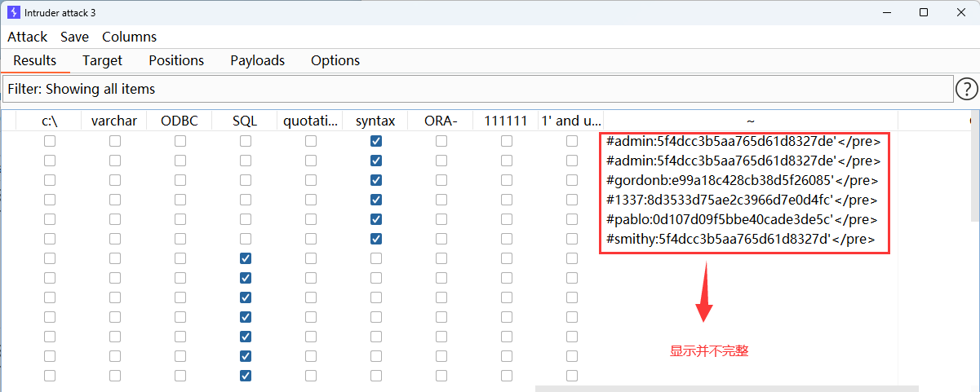Open the Attack menu
980x392 pixels.
pyautogui.click(x=28, y=37)
